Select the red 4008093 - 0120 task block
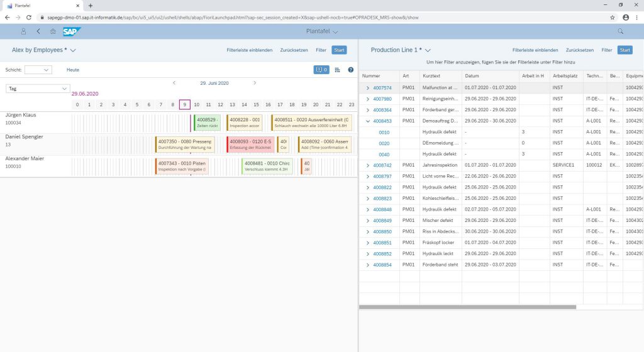644x352 pixels. (x=250, y=145)
